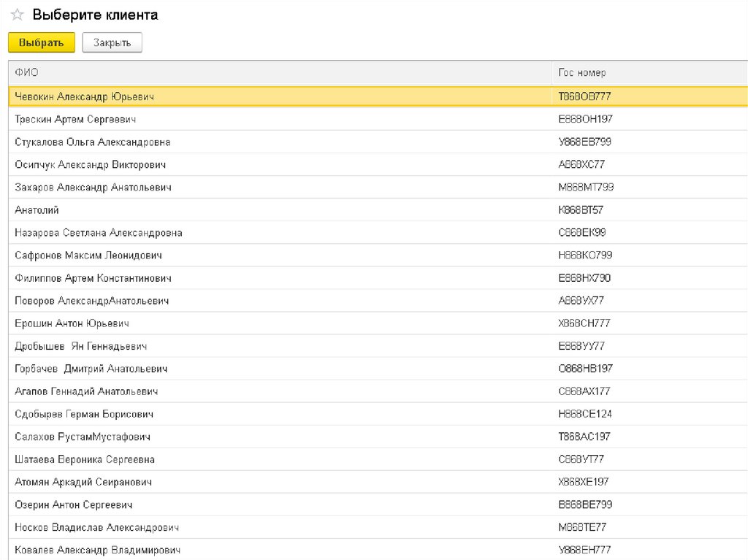
Task: Select client Сдобырев Герман Борисович
Action: pos(84,414)
